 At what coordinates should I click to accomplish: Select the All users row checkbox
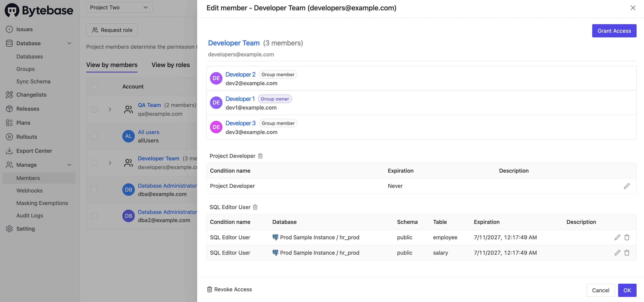94,136
